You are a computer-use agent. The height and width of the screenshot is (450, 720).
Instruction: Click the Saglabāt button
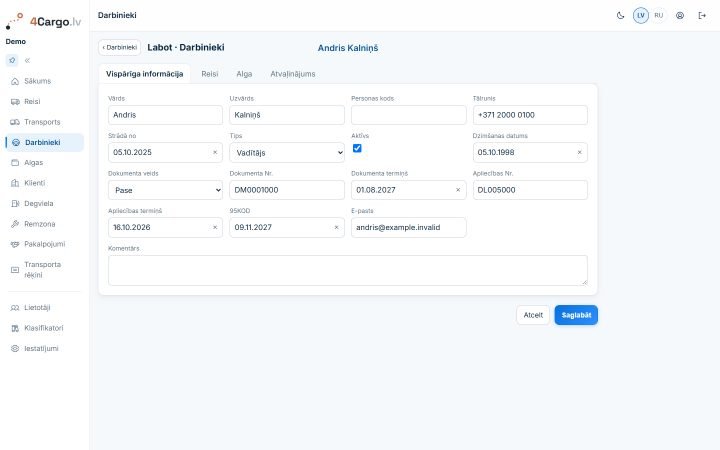click(576, 315)
